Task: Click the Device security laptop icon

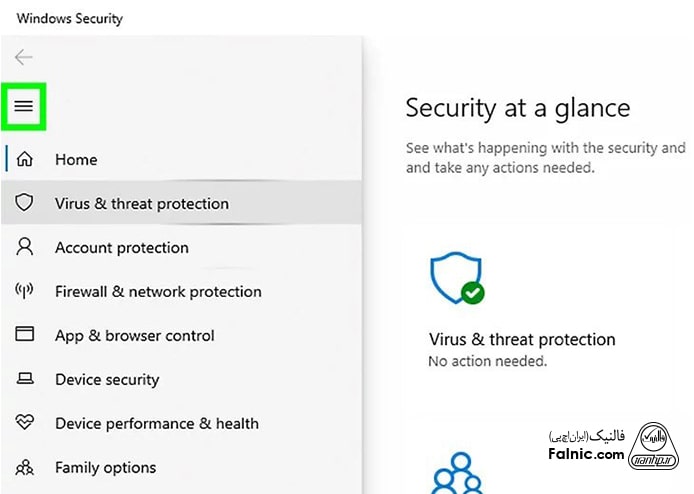Action: (25, 379)
